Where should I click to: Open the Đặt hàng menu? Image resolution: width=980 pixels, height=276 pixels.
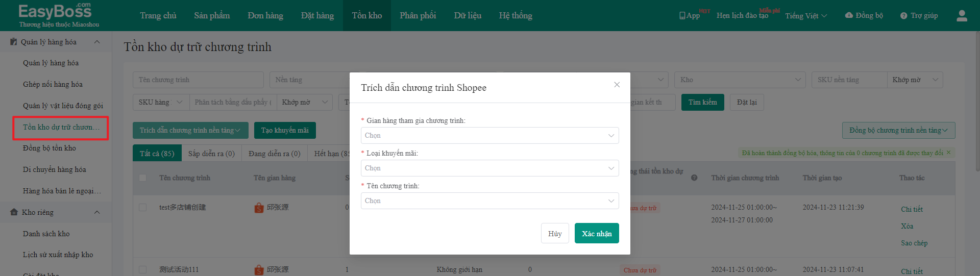point(317,15)
